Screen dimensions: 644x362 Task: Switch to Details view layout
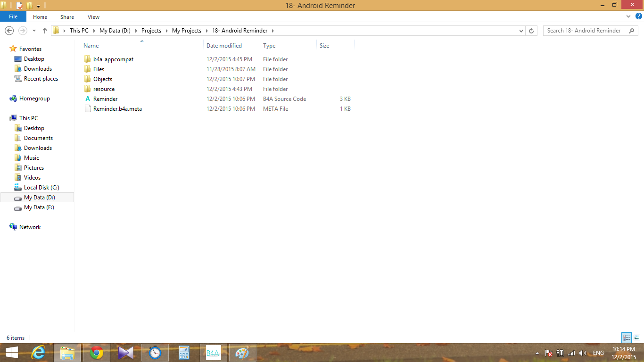click(x=626, y=337)
